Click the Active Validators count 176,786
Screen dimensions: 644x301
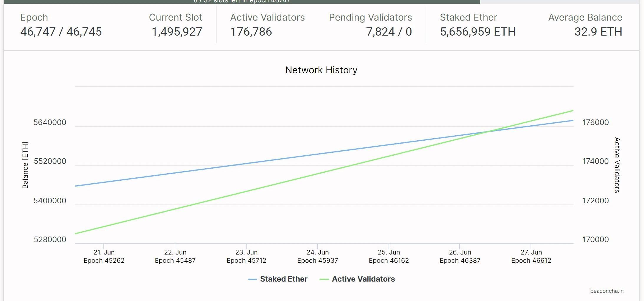(251, 32)
